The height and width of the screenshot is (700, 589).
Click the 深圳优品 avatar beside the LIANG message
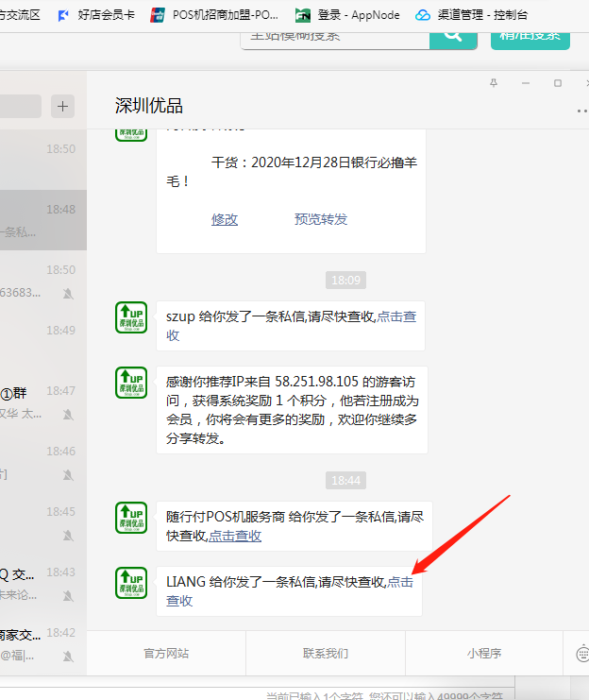pos(130,582)
